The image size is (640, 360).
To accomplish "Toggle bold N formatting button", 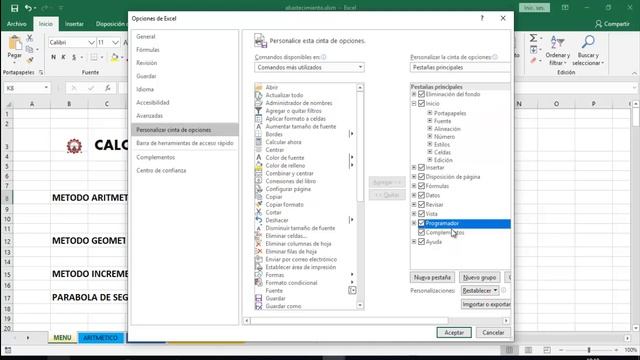I will tap(53, 57).
